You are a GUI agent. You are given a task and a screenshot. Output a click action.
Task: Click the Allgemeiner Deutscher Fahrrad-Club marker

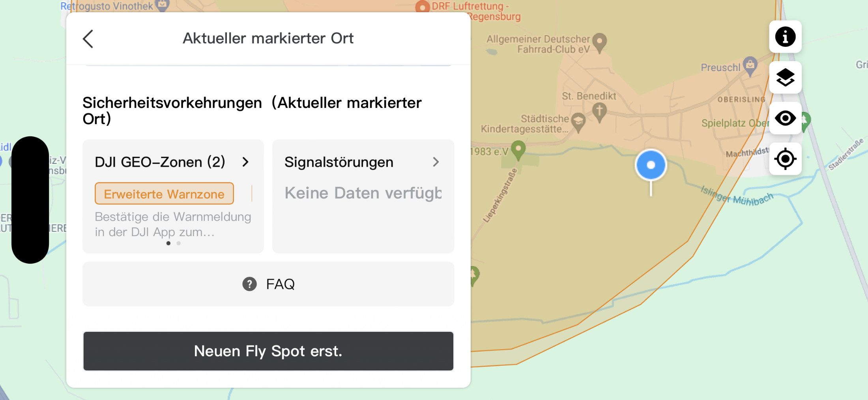click(x=599, y=43)
